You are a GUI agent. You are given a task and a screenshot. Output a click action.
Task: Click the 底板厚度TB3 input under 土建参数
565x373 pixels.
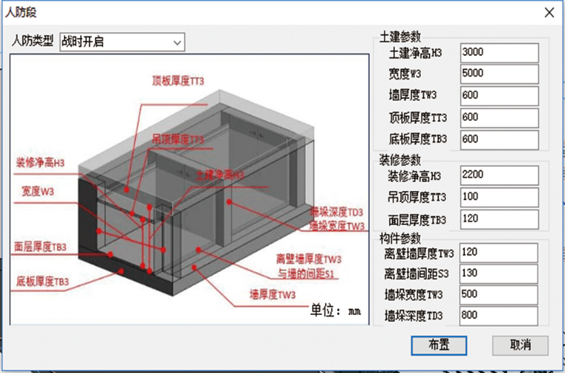tap(499, 140)
